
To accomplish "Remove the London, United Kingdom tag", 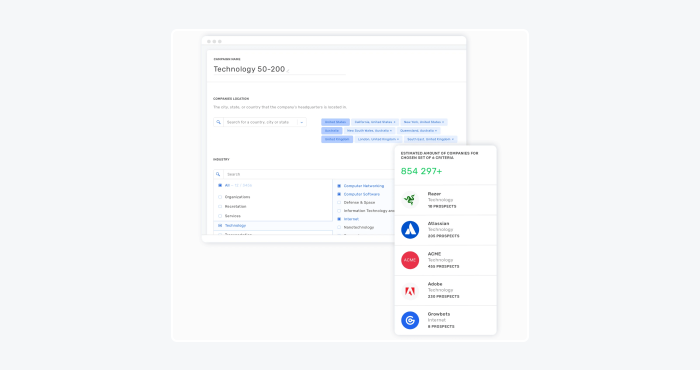I will click(398, 139).
